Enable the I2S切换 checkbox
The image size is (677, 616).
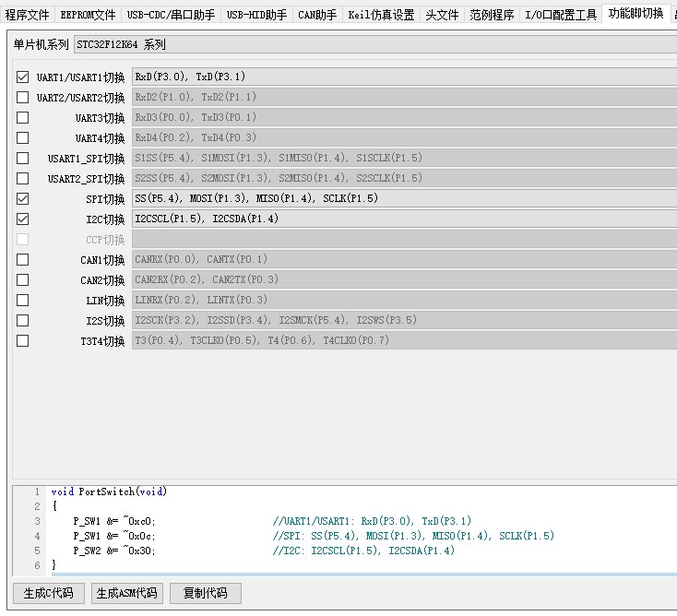[22, 321]
